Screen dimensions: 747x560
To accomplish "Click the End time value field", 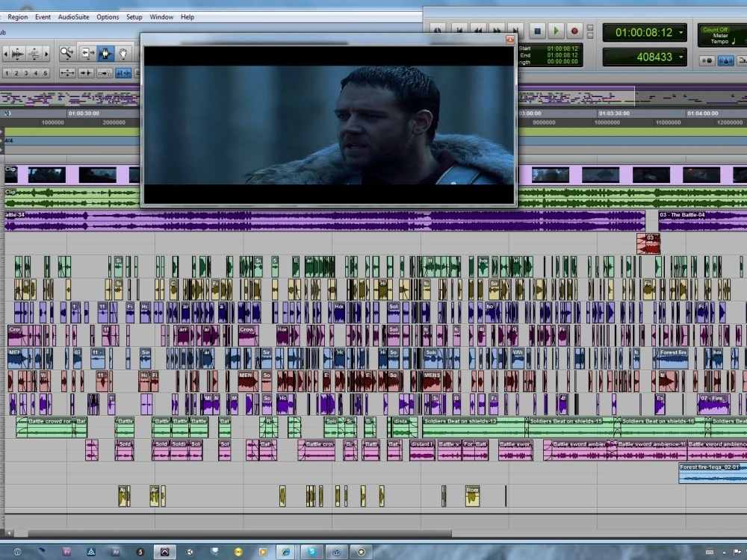I will tap(562, 55).
